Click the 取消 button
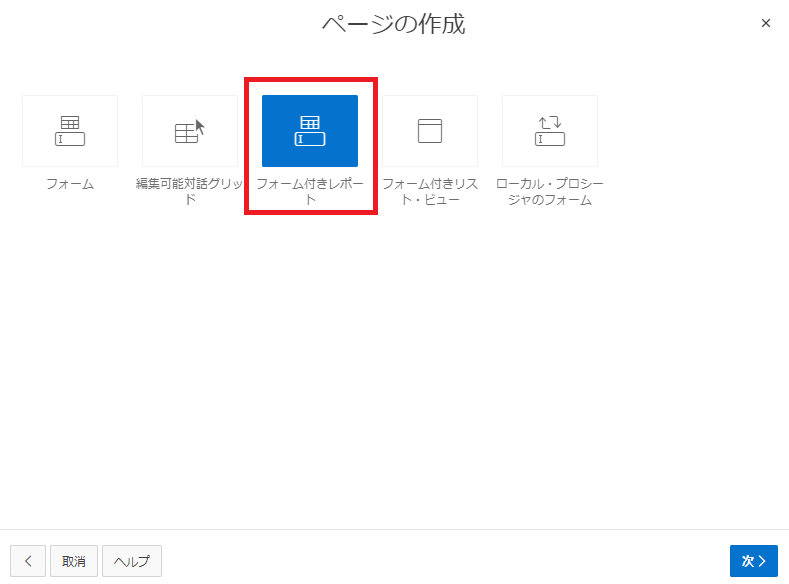 74,561
